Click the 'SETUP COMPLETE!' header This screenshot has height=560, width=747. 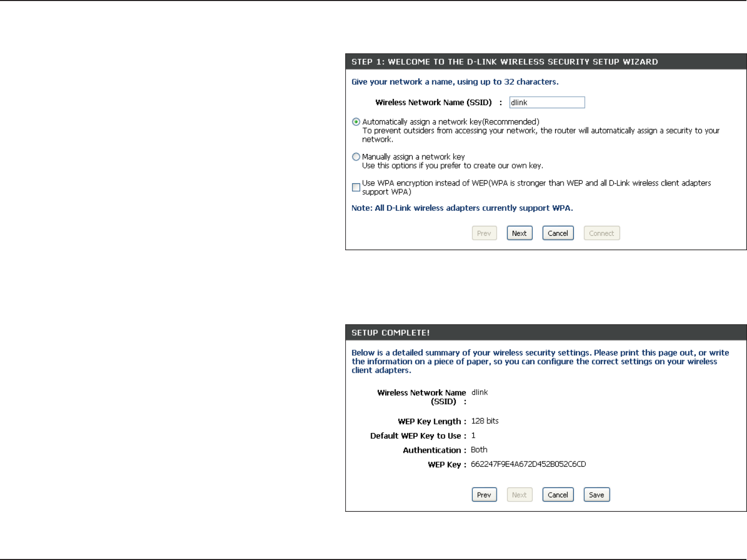[x=390, y=333]
